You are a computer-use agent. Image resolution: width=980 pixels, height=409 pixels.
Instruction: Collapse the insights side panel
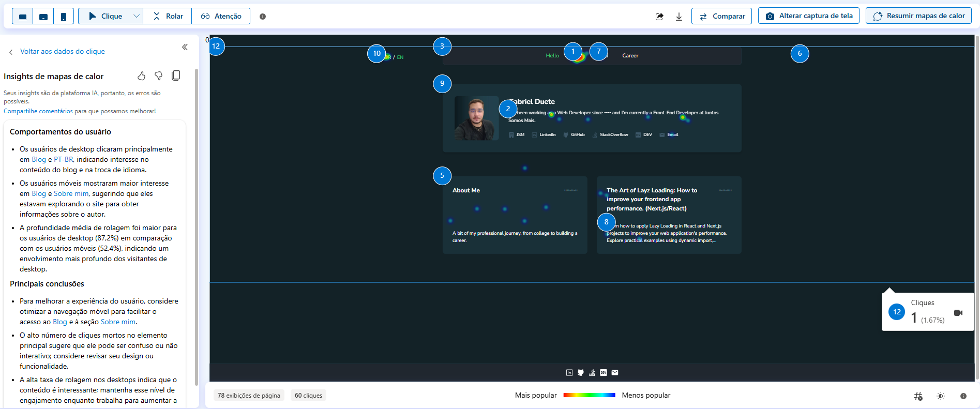pos(185,47)
